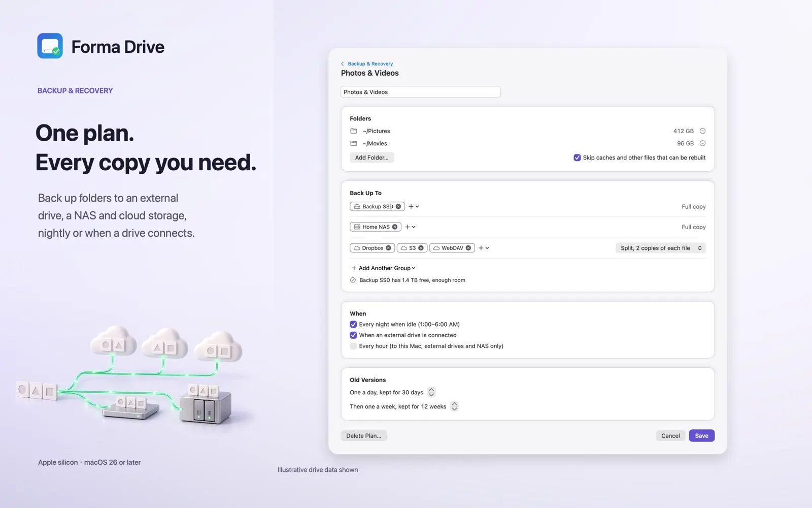This screenshot has height=508, width=812.
Task: Toggle Skip caches and rebuildable files checkbox
Action: pyautogui.click(x=577, y=157)
